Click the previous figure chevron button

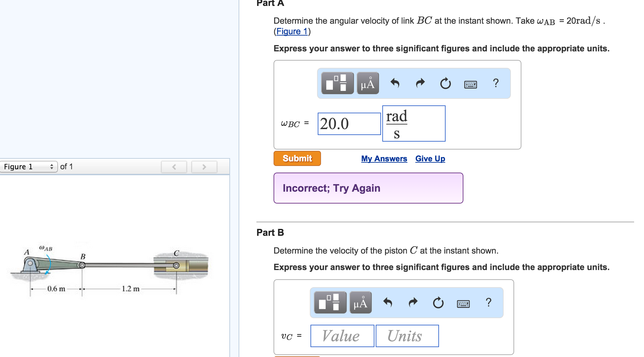point(174,167)
